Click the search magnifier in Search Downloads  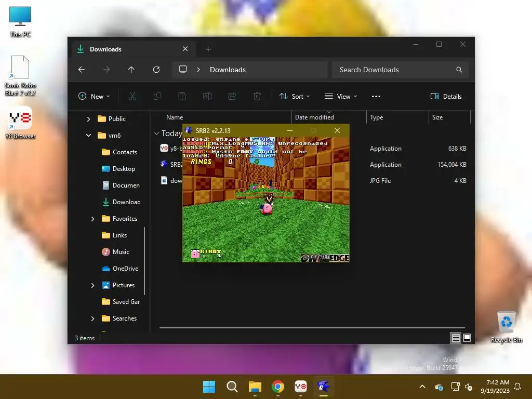tap(459, 70)
